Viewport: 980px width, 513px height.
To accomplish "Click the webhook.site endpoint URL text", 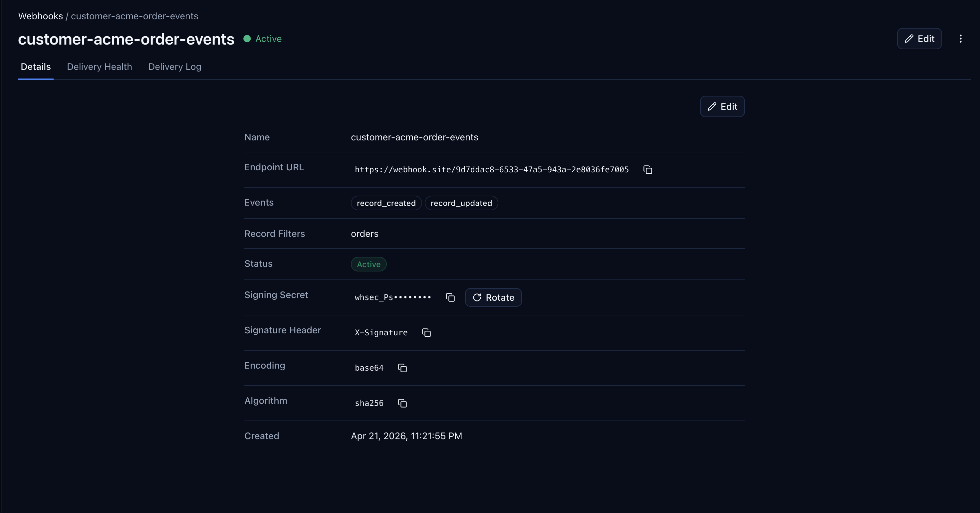I will tap(491, 170).
